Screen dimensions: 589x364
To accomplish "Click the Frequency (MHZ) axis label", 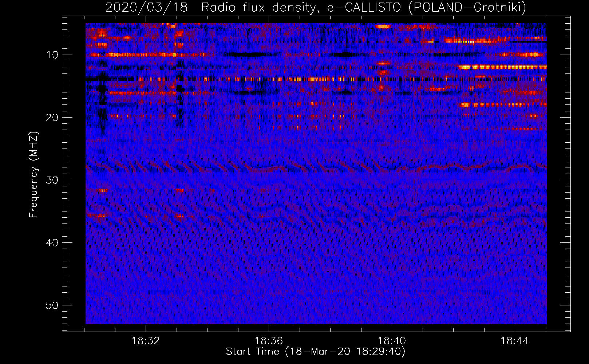I will (33, 175).
